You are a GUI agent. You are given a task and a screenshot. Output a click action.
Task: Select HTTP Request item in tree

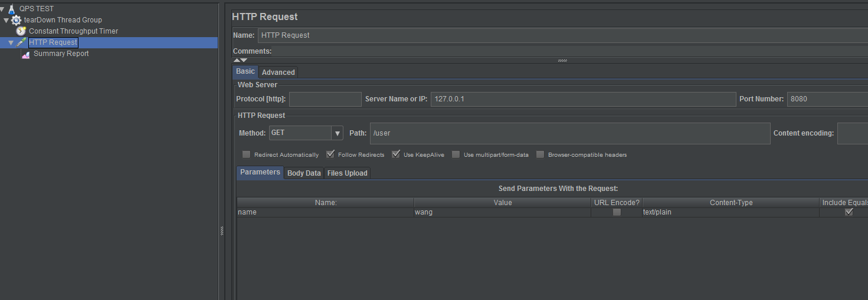pos(53,42)
